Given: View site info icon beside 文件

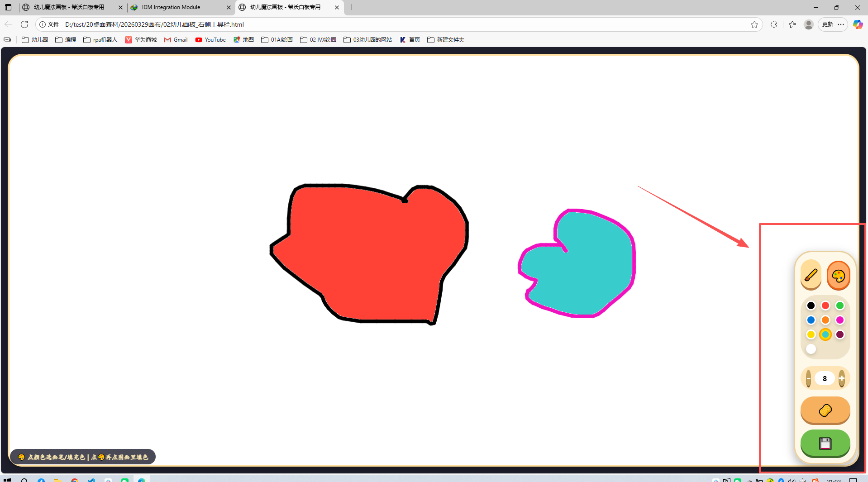Looking at the screenshot, I should (43, 24).
